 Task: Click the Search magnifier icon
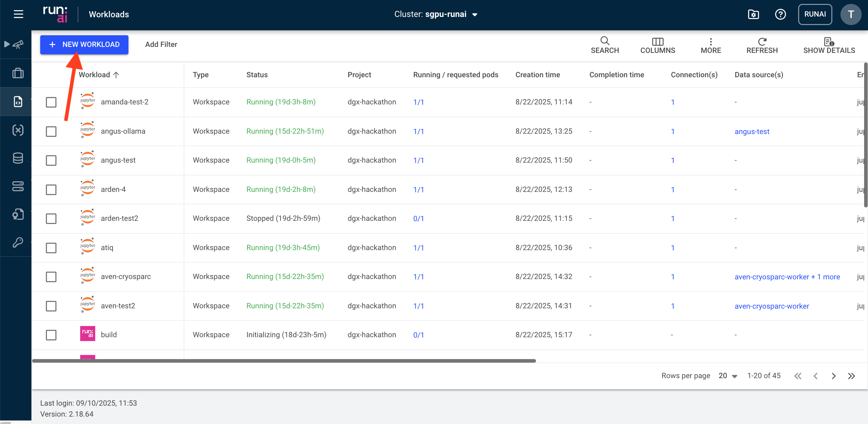pyautogui.click(x=605, y=41)
